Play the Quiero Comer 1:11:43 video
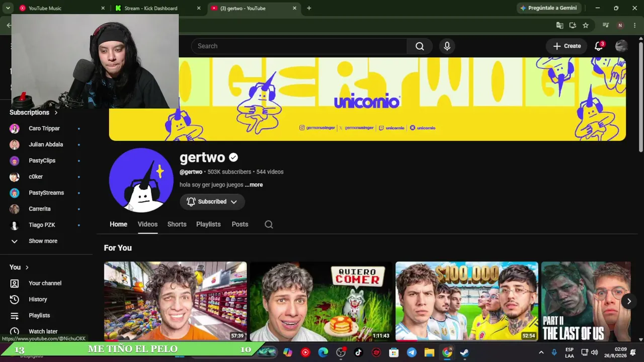Image resolution: width=644 pixels, height=362 pixels. click(321, 301)
